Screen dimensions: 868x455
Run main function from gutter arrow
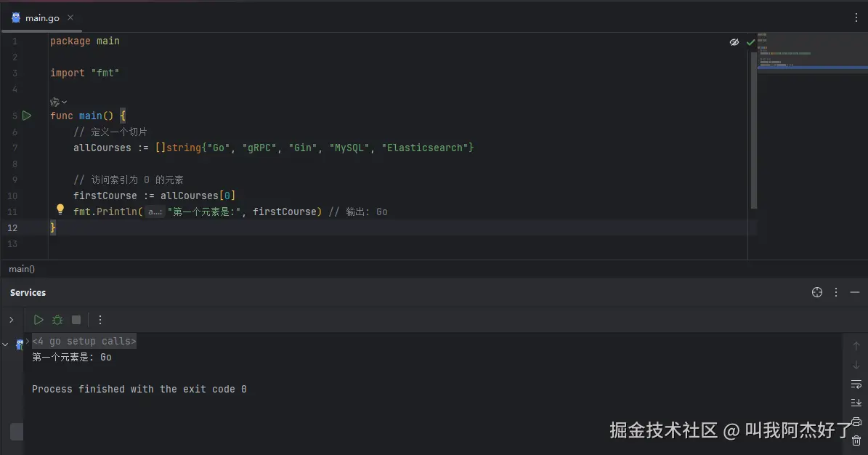point(27,116)
